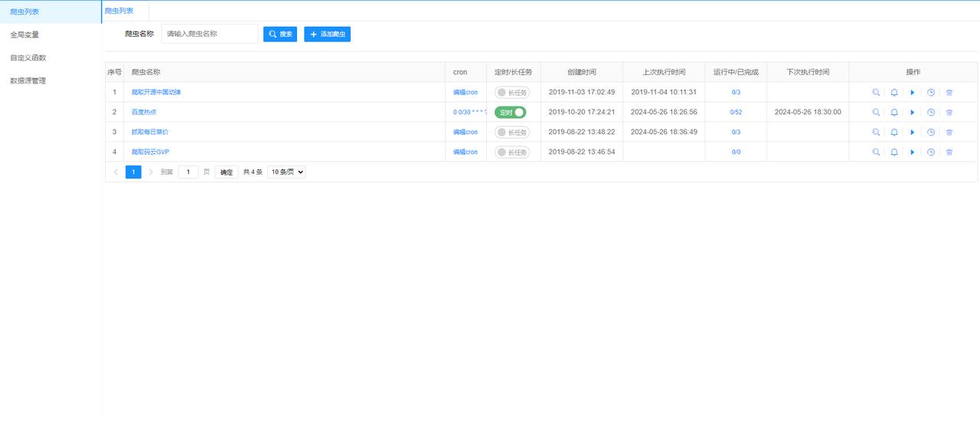Select the 爬虫列表 tab at the top

coord(119,11)
